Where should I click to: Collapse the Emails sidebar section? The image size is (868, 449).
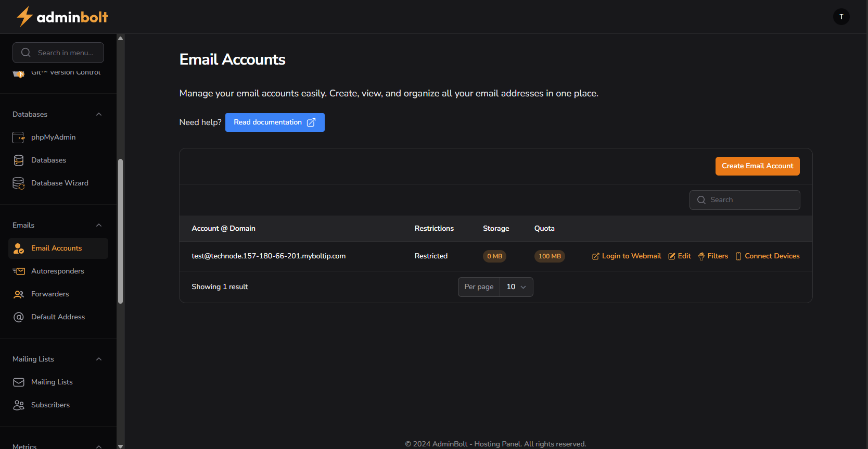click(x=99, y=226)
